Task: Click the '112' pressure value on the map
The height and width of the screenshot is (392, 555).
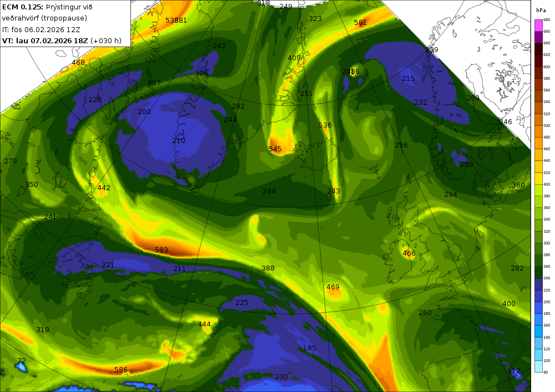Action: (x=513, y=371)
